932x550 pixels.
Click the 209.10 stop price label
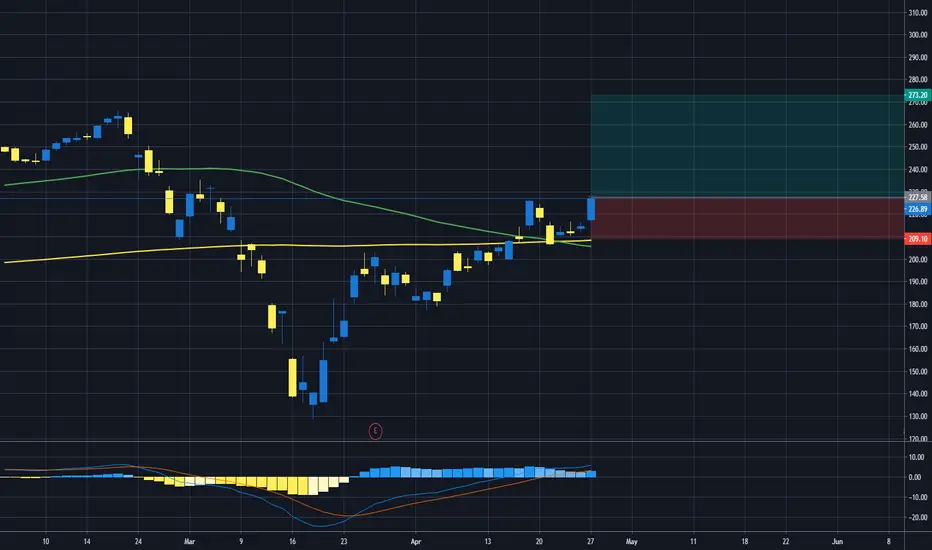[x=918, y=238]
